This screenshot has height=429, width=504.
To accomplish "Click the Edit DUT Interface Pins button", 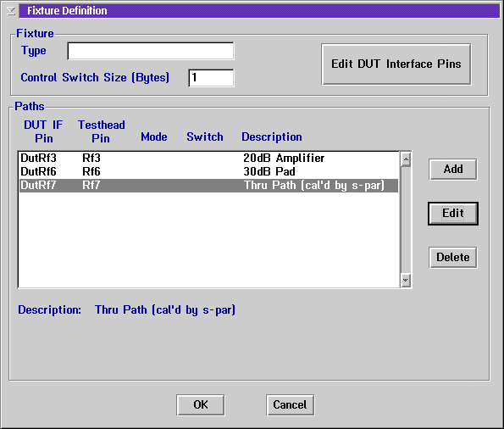I will click(396, 64).
